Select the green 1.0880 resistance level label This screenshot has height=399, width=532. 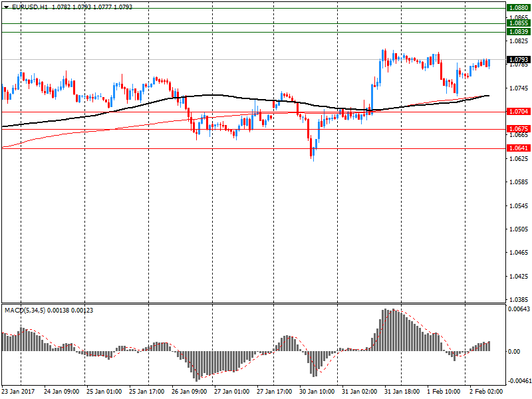(519, 8)
